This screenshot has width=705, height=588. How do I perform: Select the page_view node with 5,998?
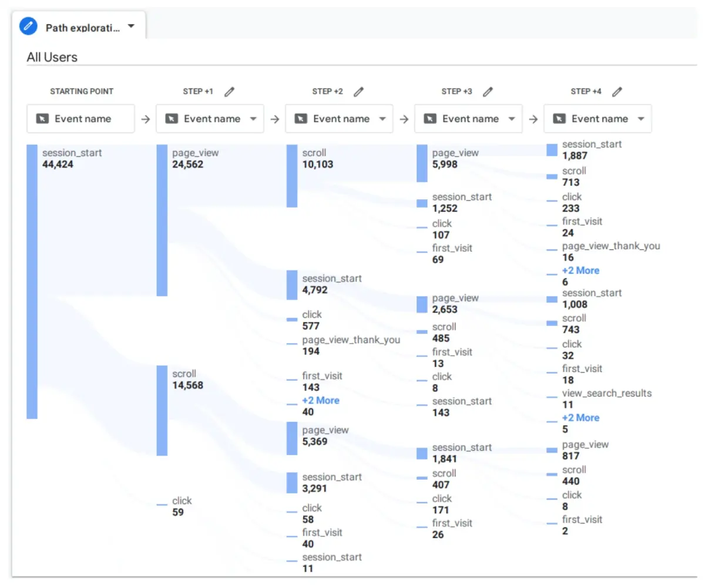pos(422,163)
